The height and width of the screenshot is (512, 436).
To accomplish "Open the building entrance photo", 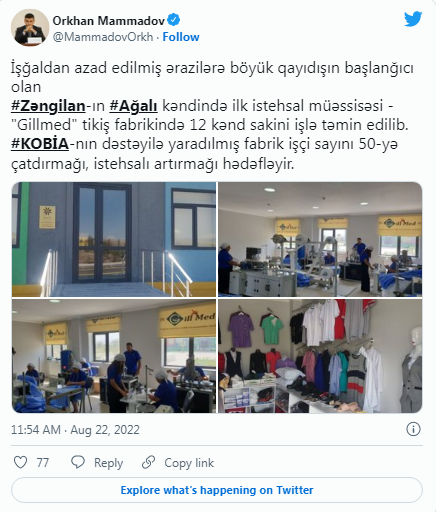I will (x=114, y=239).
